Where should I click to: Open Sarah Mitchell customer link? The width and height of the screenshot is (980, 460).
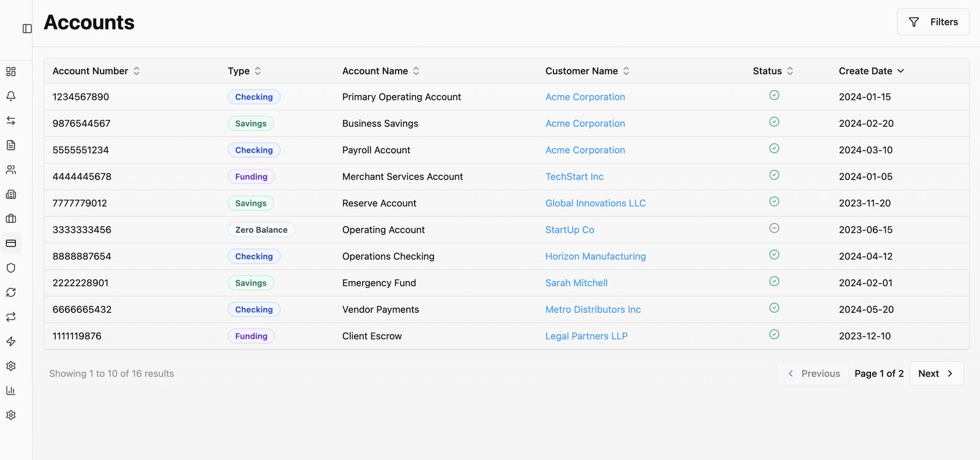pyautogui.click(x=576, y=283)
